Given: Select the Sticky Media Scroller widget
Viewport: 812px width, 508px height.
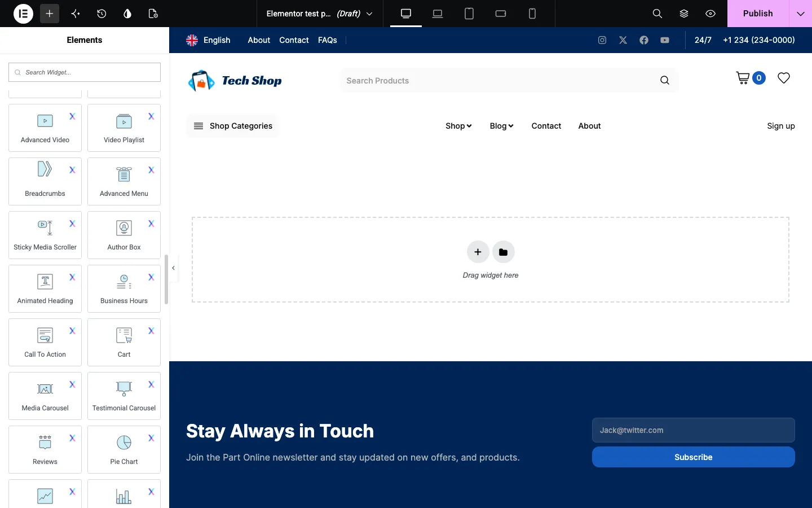Looking at the screenshot, I should (x=45, y=235).
